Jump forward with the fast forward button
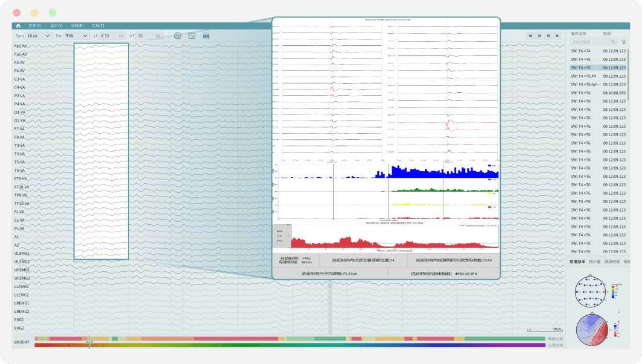Viewport: 642px width, 364px height. tap(558, 36)
